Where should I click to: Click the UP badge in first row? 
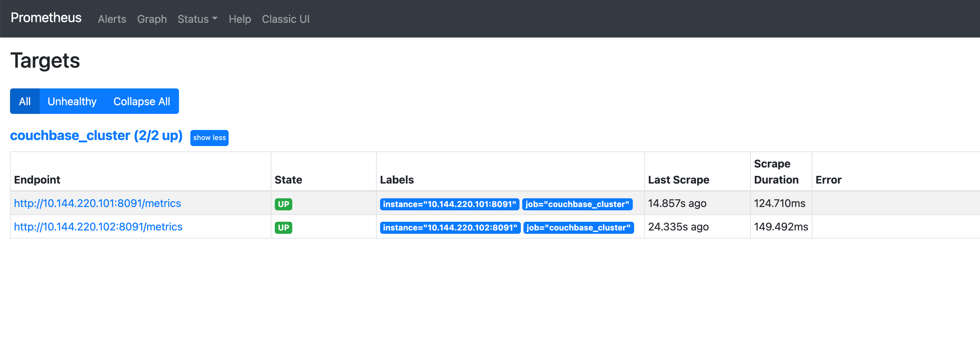point(284,204)
